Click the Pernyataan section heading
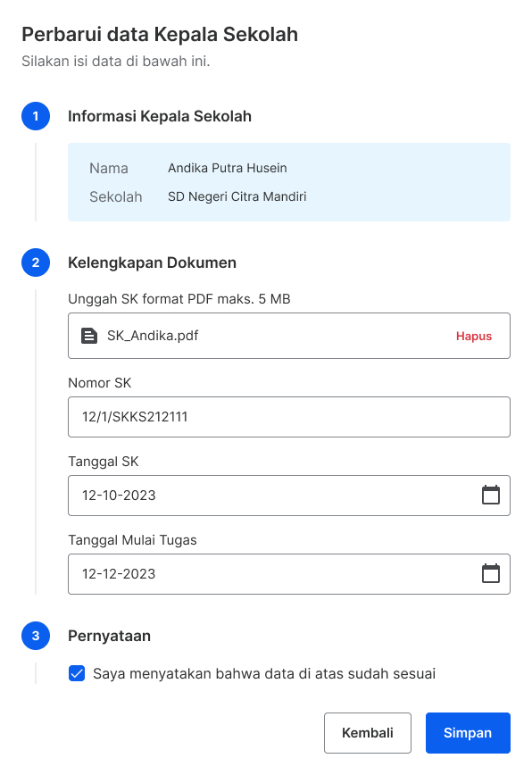Screen dimensions: 532x775 109,636
